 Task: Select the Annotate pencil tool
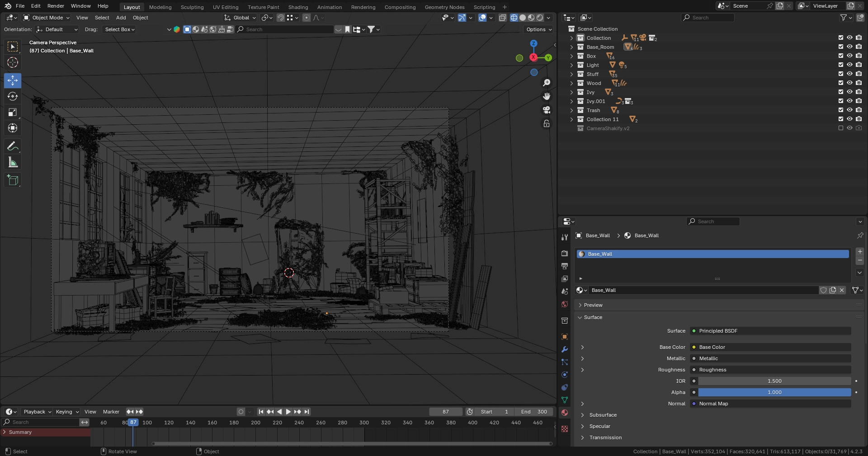(x=13, y=146)
